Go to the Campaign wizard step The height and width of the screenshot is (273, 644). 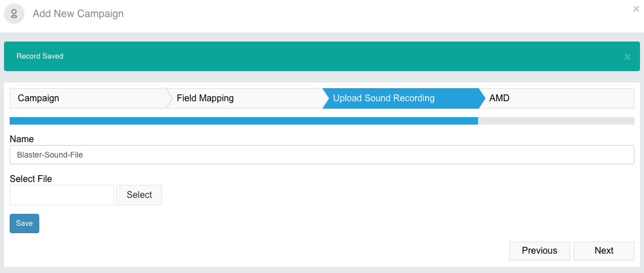(x=88, y=98)
